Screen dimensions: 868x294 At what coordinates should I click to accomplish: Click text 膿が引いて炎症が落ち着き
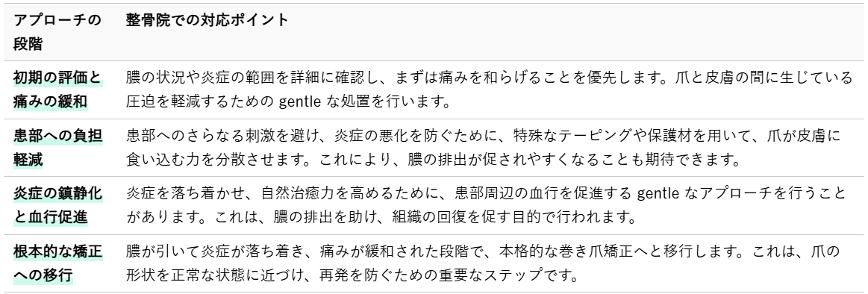pos(214,251)
